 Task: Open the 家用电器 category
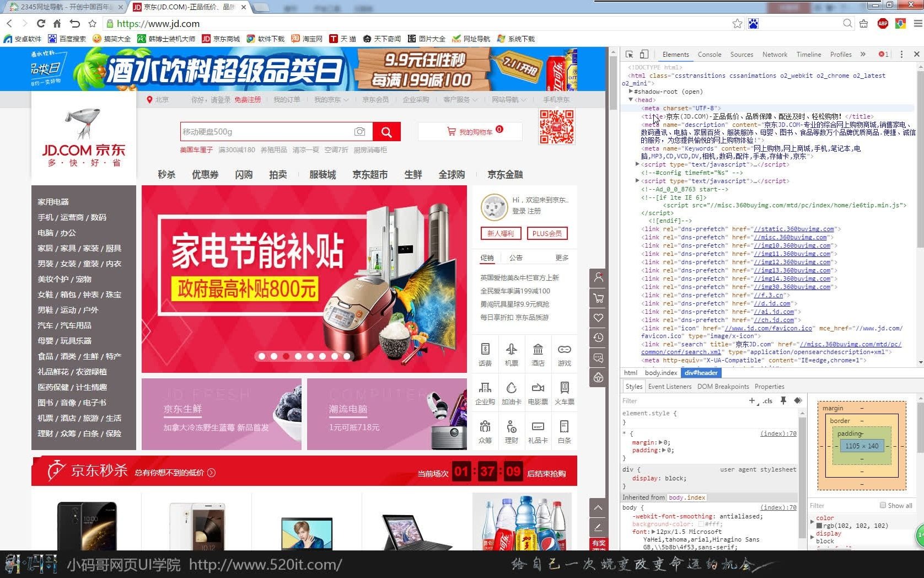[53, 202]
